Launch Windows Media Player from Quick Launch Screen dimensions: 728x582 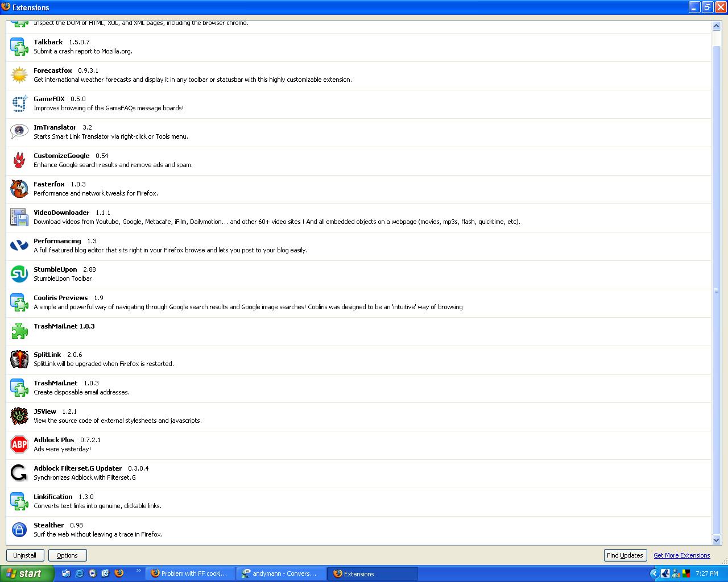coord(92,573)
